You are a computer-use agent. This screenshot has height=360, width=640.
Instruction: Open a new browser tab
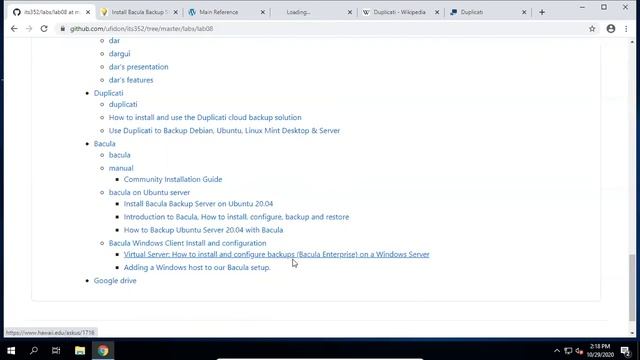pyautogui.click(x=542, y=12)
